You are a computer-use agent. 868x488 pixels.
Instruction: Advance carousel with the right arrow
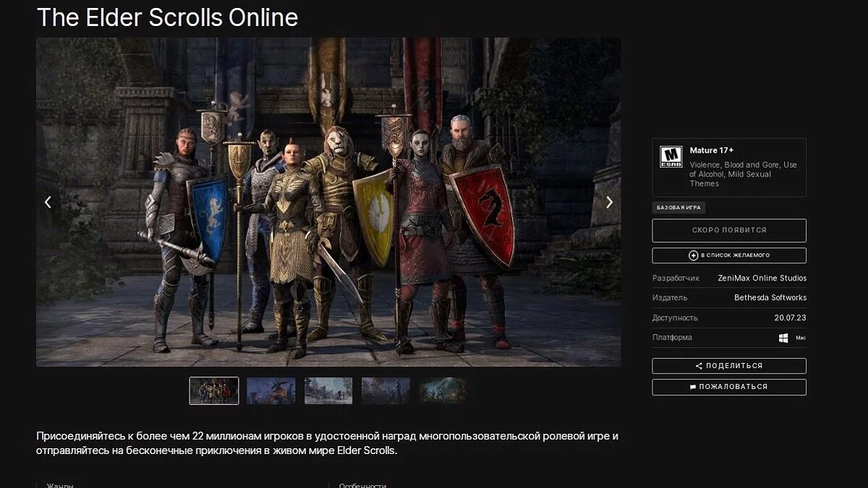click(x=609, y=202)
